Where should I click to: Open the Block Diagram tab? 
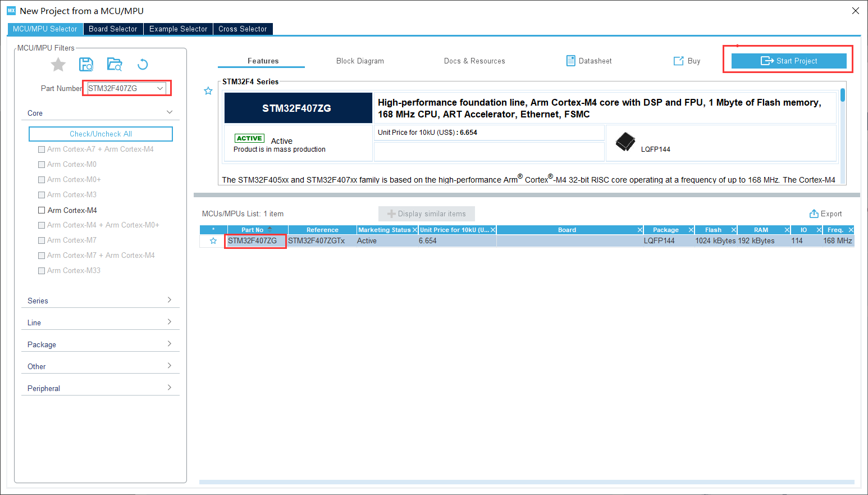pos(360,61)
